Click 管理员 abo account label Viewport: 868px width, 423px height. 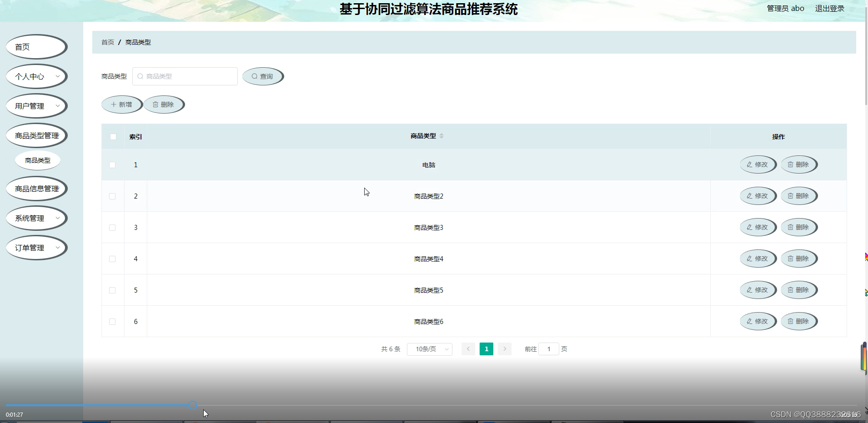785,8
